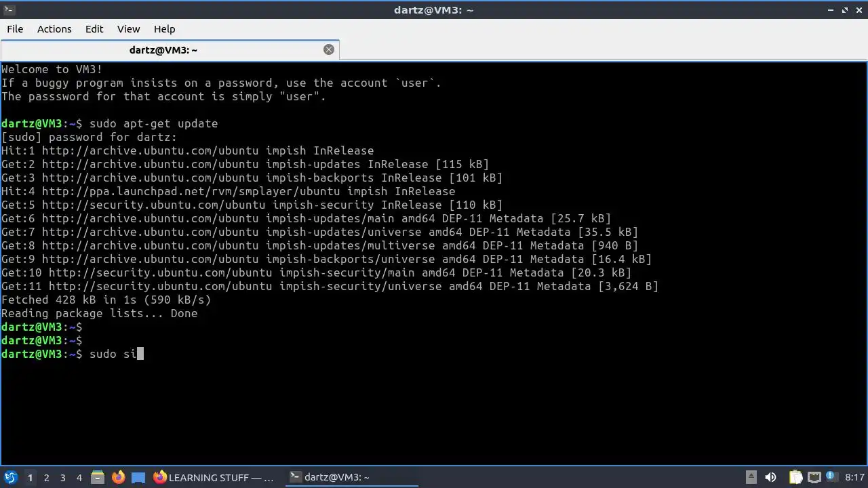Launch the file manager from the panel
The image size is (868, 488).
tap(97, 477)
